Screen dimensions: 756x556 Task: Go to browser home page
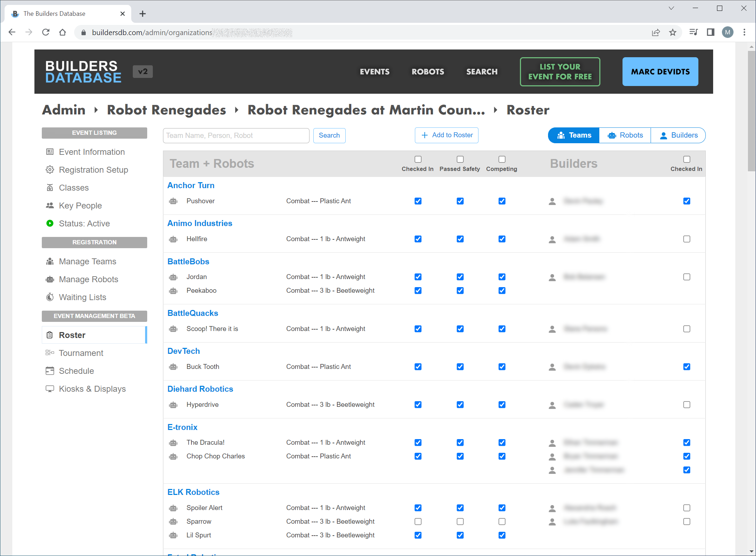click(63, 32)
